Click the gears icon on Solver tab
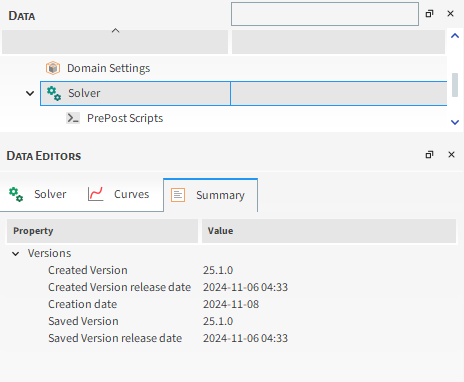Viewport: 464px width, 382px height. click(x=16, y=194)
